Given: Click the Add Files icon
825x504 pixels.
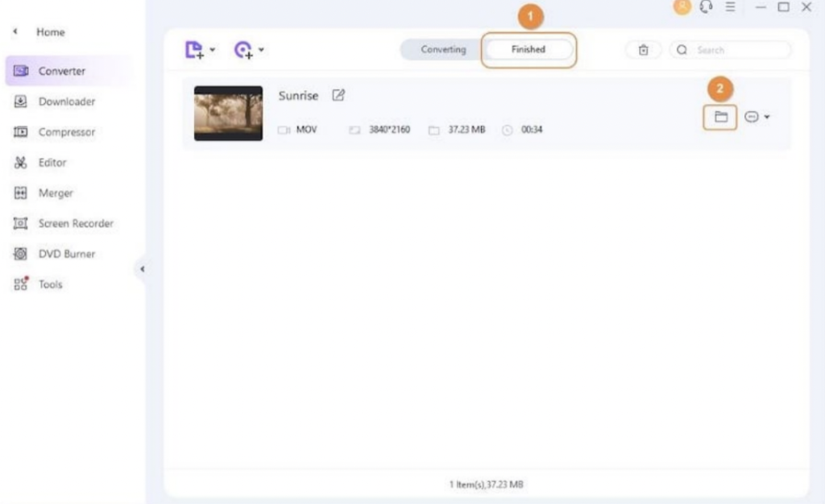Looking at the screenshot, I should [x=194, y=50].
